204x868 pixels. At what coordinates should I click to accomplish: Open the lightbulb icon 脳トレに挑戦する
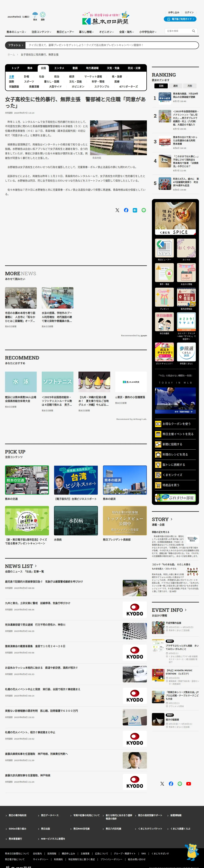coord(158,465)
